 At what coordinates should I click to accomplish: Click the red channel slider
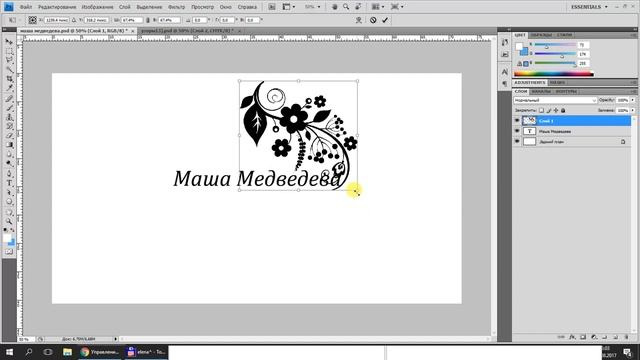pos(555,44)
